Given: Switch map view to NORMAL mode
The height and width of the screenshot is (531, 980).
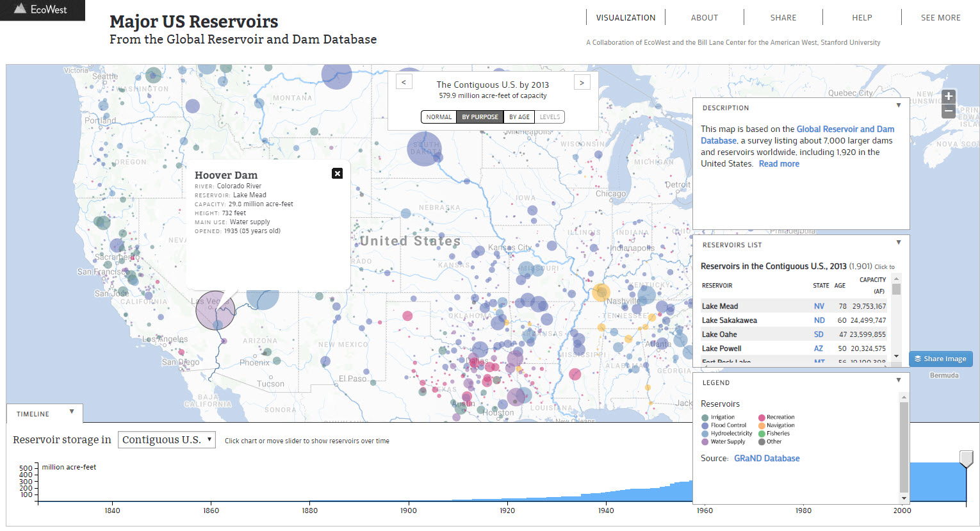Looking at the screenshot, I should coord(439,117).
